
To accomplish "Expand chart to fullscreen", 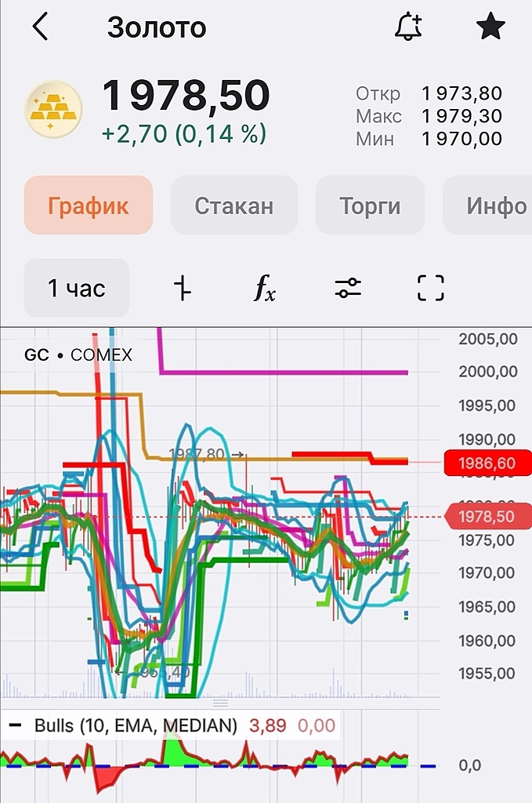I will click(430, 289).
